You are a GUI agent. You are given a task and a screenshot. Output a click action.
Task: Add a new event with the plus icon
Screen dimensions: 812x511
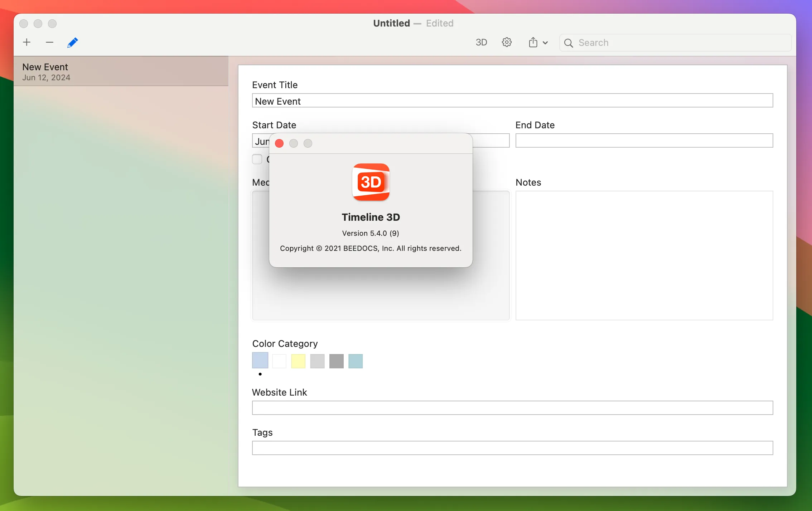pyautogui.click(x=26, y=42)
